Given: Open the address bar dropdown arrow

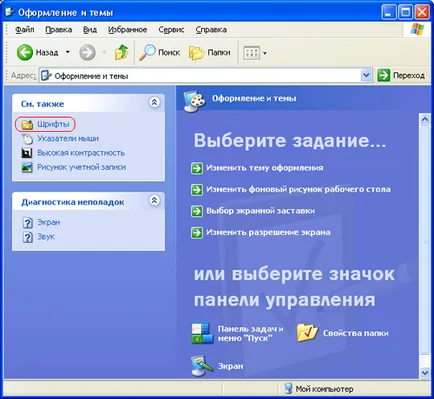Looking at the screenshot, I should click(366, 75).
